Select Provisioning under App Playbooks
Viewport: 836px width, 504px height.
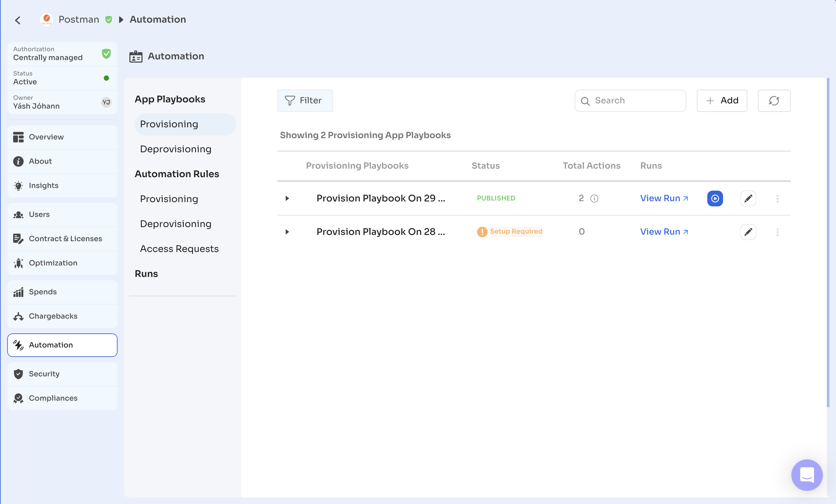pyautogui.click(x=185, y=124)
